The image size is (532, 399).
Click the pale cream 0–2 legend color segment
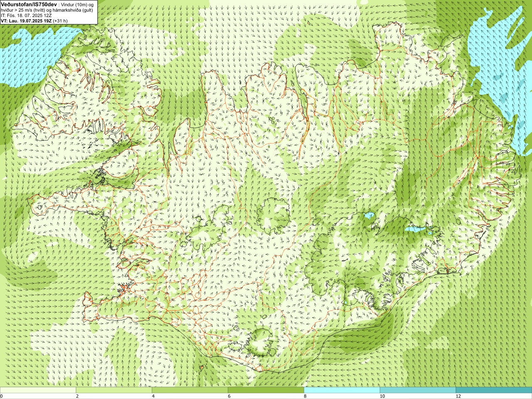38,390
